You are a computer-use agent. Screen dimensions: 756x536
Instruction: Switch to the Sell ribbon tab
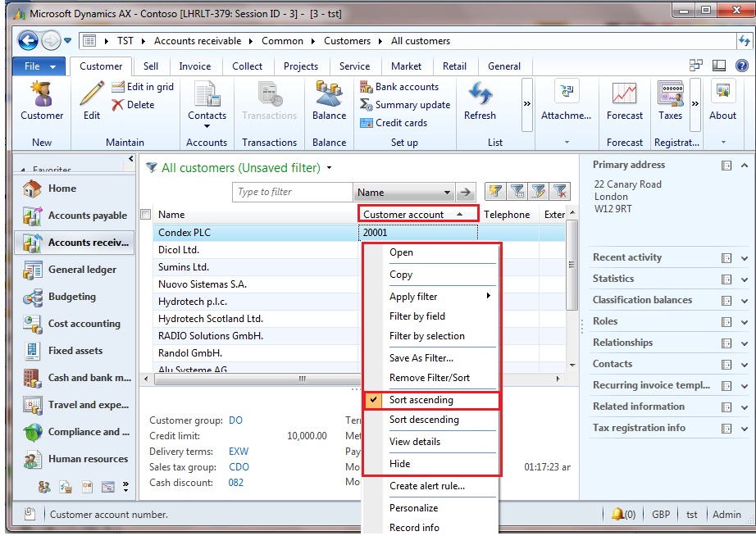[150, 66]
